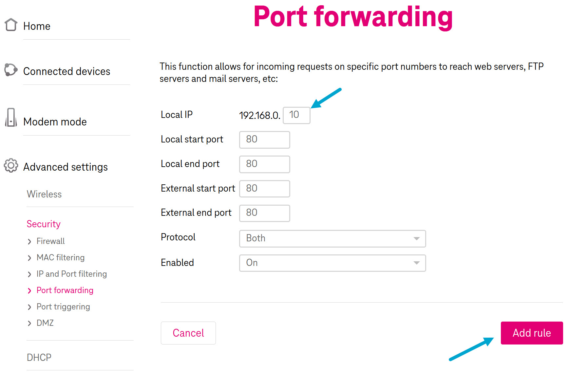
Task: Select the Security section
Action: click(x=44, y=224)
